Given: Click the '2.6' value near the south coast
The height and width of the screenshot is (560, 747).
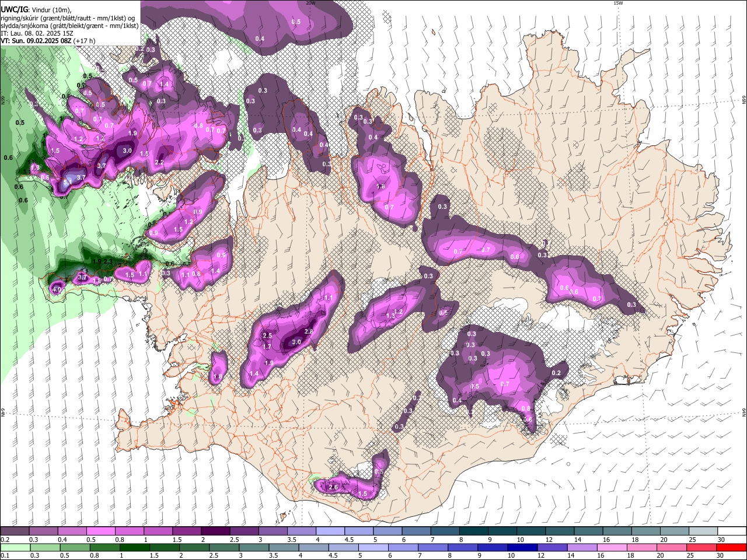Looking at the screenshot, I should (x=333, y=487).
